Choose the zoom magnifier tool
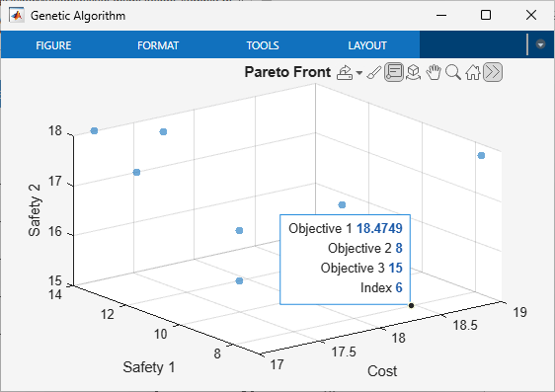 (453, 72)
